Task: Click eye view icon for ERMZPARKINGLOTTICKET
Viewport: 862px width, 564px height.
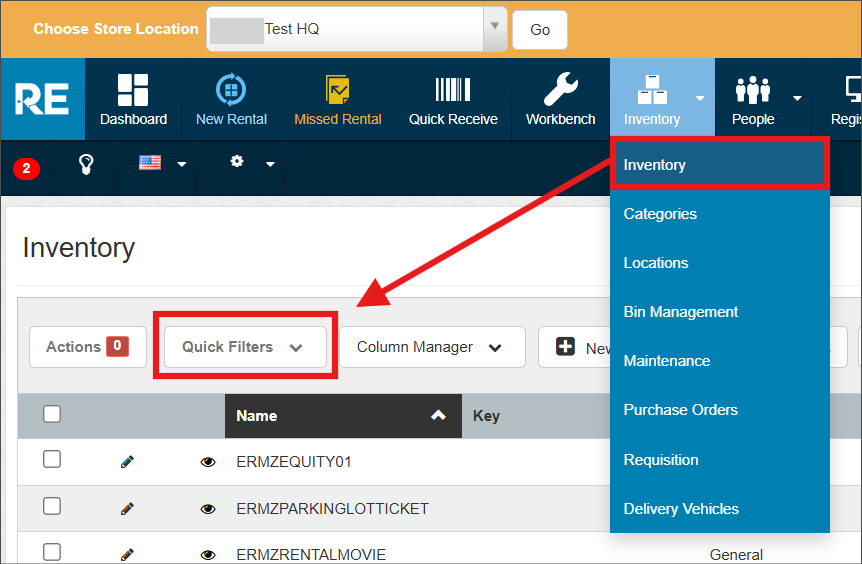Action: click(208, 509)
